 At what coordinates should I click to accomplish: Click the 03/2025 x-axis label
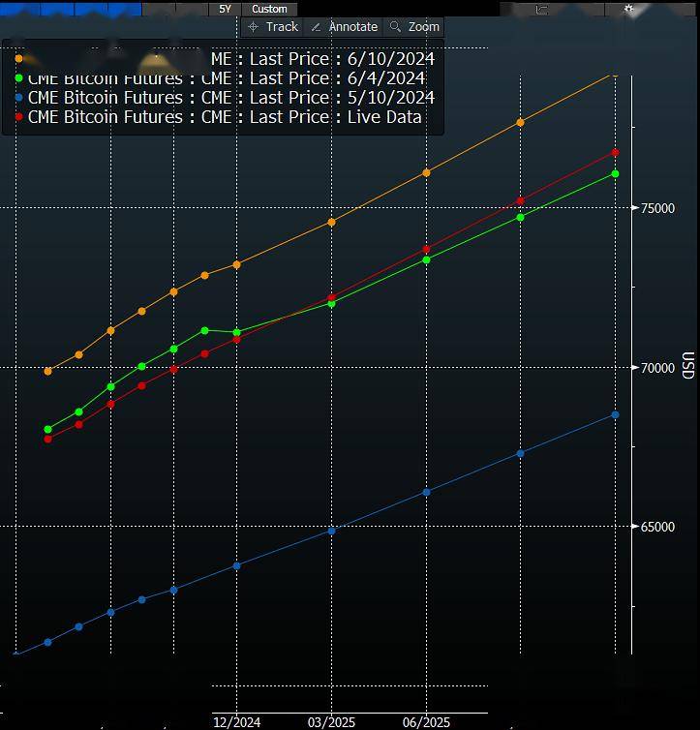(x=331, y=722)
